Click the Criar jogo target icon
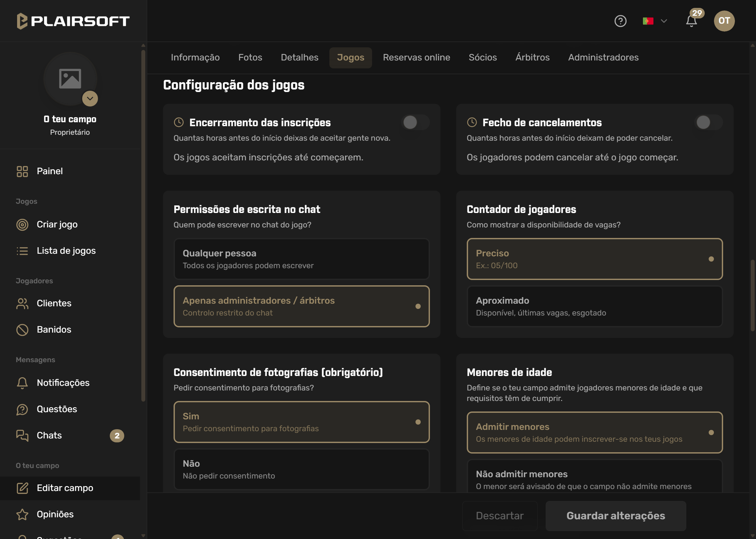 [22, 225]
